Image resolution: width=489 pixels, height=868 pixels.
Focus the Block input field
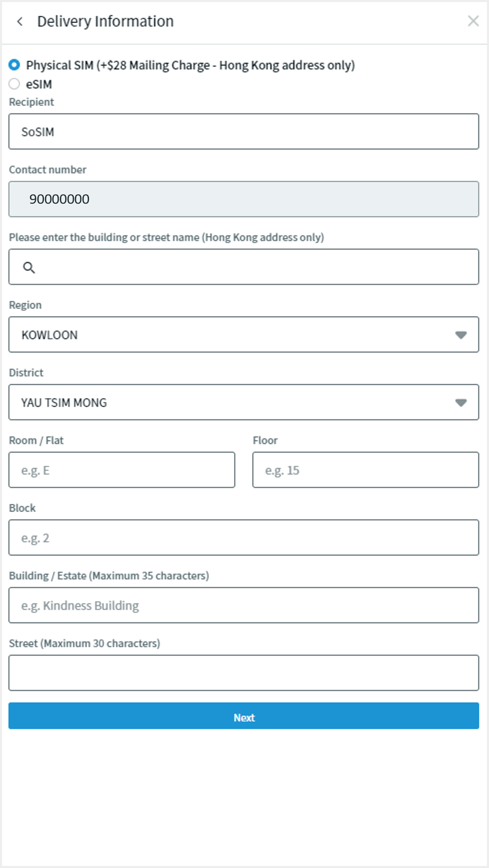(243, 538)
